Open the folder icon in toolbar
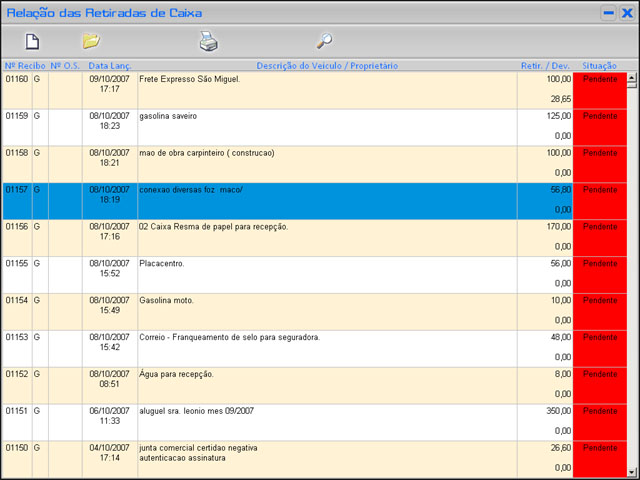This screenshot has height=480, width=640. tap(91, 41)
